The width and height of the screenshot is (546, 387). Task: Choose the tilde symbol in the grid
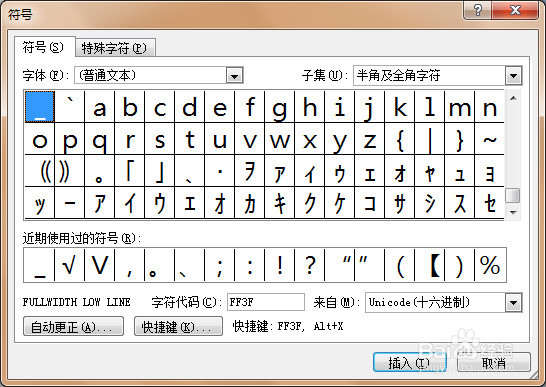[x=489, y=139]
